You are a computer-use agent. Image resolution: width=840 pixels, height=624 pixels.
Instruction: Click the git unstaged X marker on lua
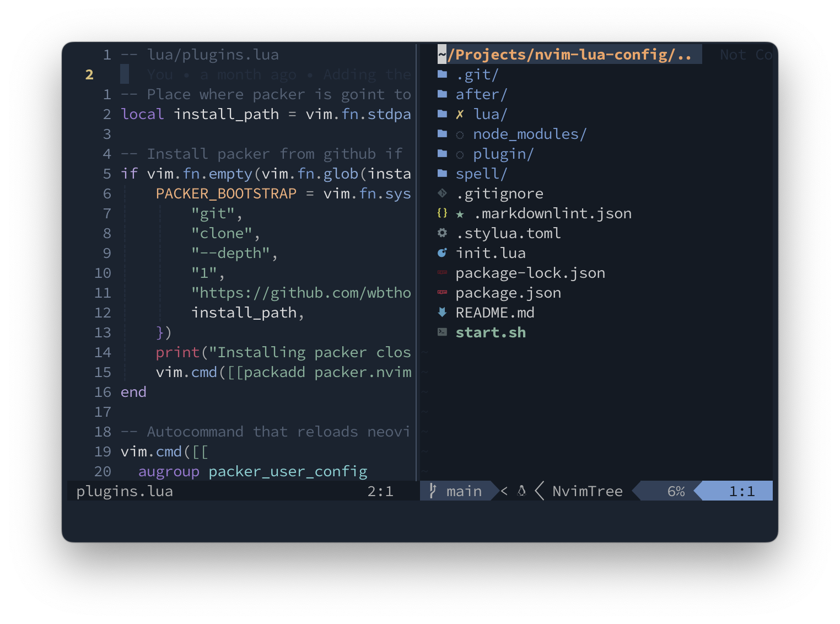[460, 114]
